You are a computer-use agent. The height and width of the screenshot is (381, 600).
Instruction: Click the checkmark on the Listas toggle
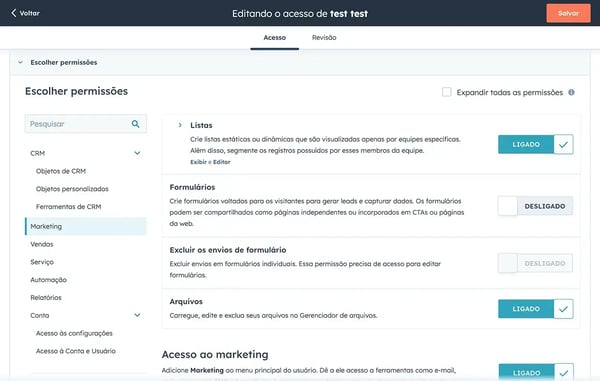tap(563, 145)
